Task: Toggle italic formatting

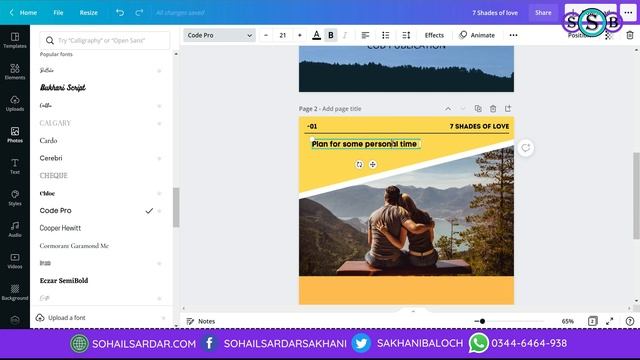Action: 345,35
